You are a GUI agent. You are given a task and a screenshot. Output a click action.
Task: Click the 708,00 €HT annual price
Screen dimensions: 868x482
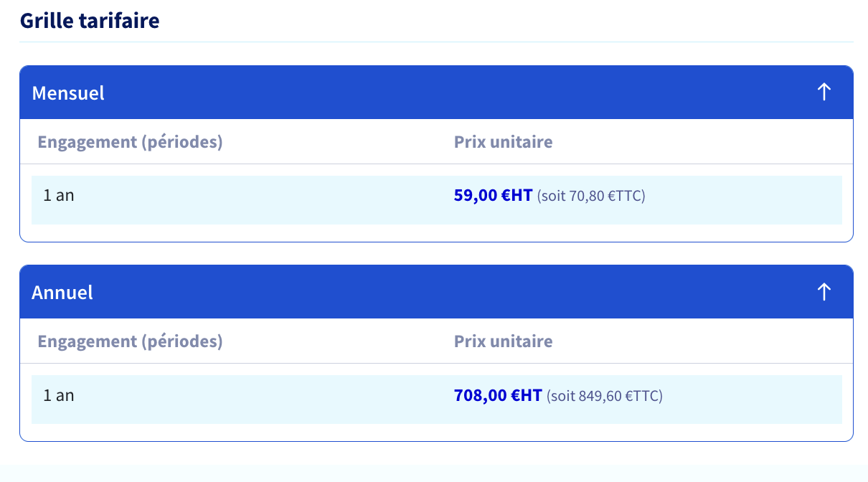pos(498,394)
